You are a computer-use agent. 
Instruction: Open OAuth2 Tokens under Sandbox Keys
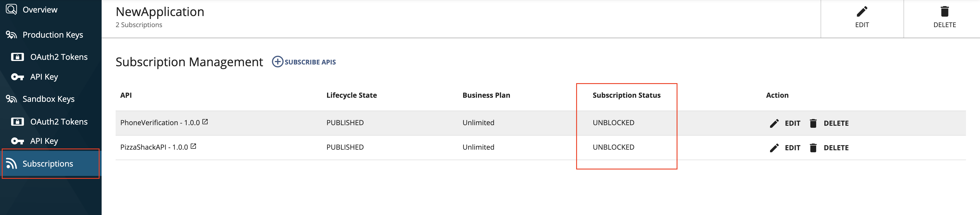(x=59, y=122)
